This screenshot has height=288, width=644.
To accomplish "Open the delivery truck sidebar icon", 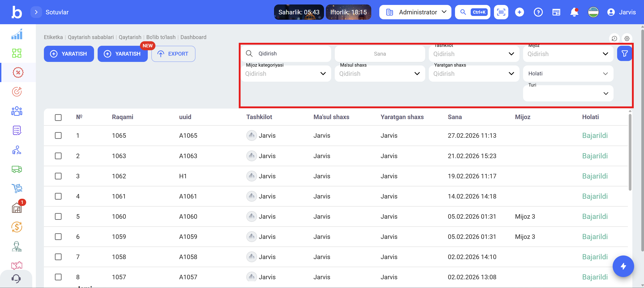I will tap(17, 169).
